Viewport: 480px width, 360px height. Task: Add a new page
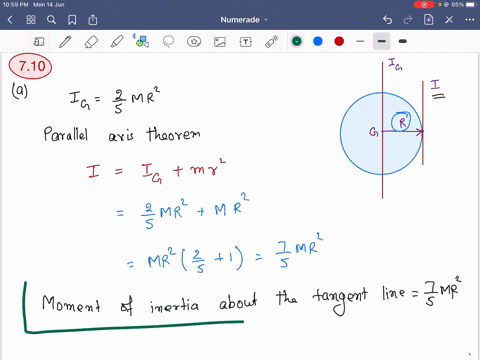pyautogui.click(x=428, y=20)
